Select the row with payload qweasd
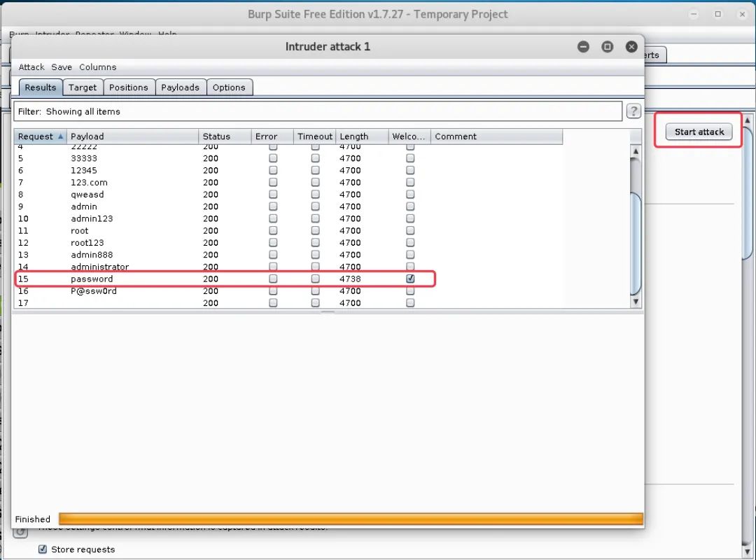Screen dimensions: 756x560 pos(288,195)
